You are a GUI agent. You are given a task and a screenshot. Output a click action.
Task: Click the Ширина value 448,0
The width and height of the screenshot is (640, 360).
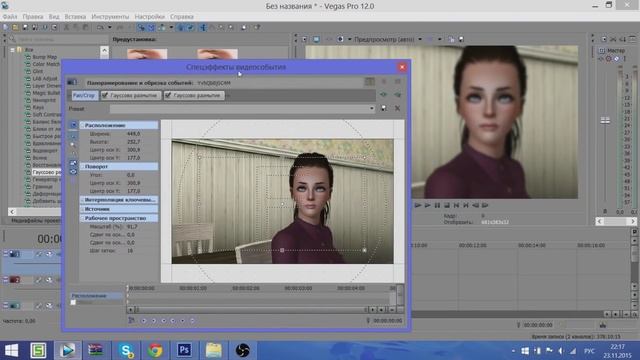click(x=133, y=133)
